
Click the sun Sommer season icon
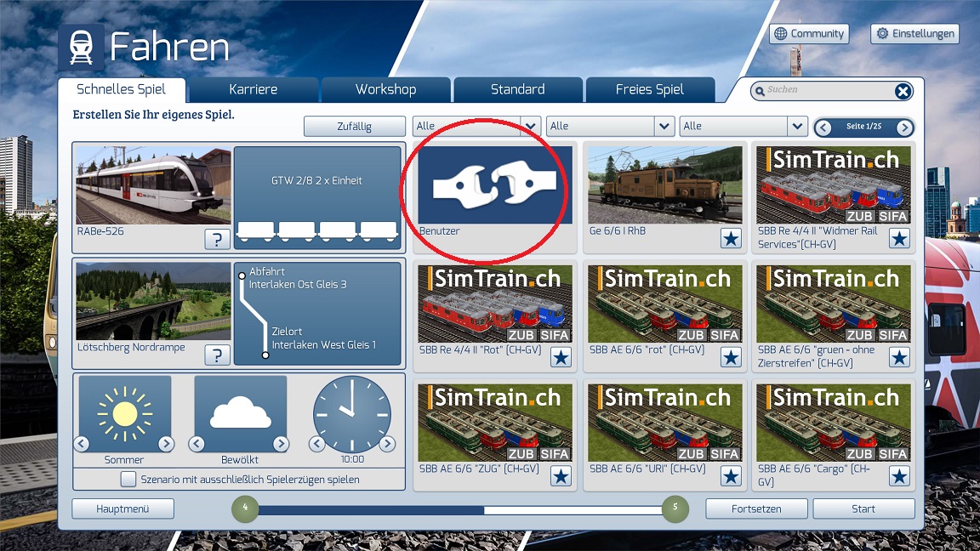click(124, 412)
